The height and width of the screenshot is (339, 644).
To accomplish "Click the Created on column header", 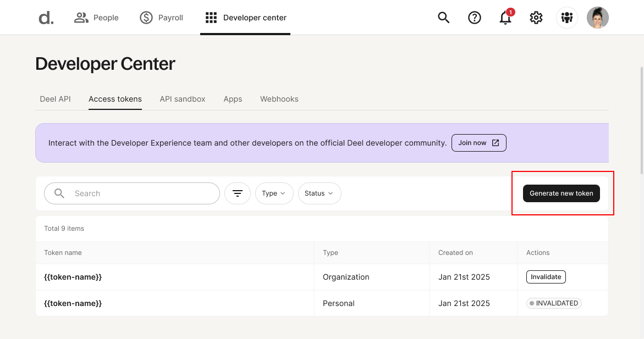I will [x=455, y=253].
